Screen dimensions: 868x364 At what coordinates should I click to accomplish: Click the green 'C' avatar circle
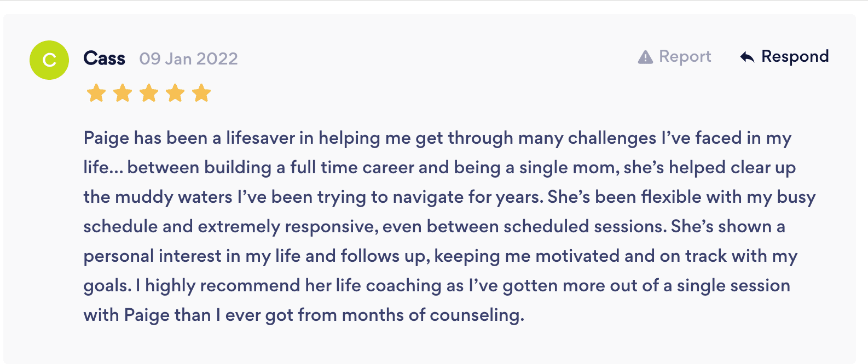point(49,60)
